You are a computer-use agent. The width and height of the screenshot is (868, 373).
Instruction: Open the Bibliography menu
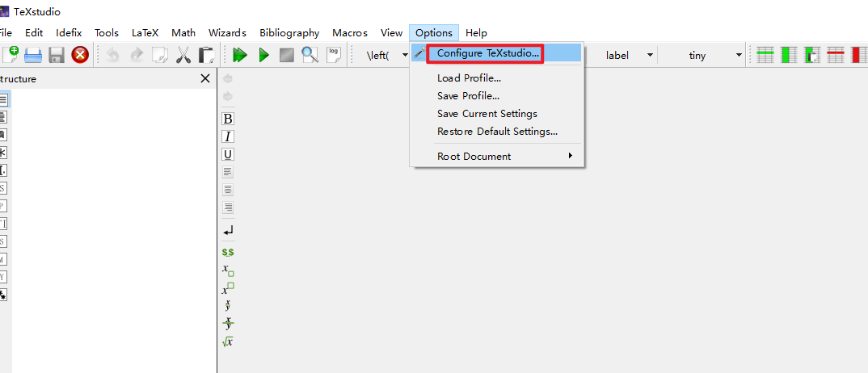289,33
